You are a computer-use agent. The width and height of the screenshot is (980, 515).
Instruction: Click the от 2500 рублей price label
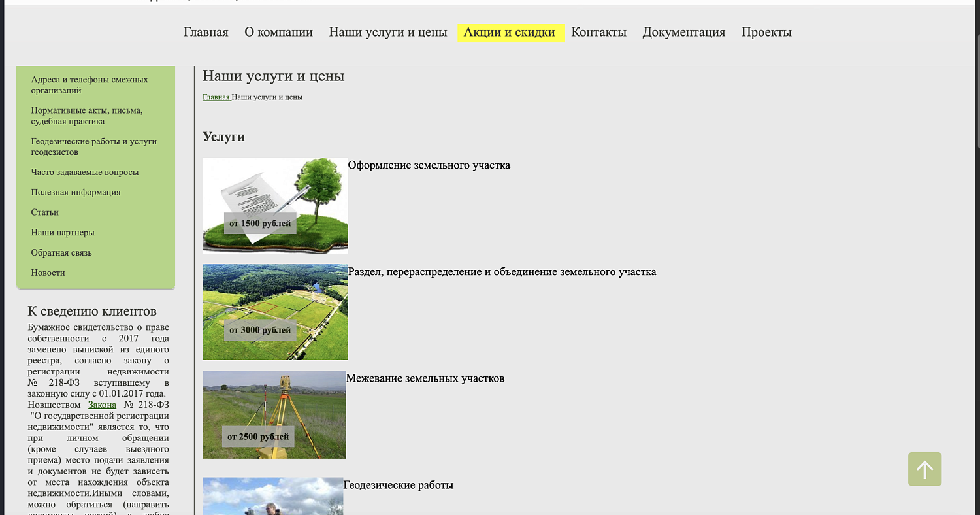258,437
